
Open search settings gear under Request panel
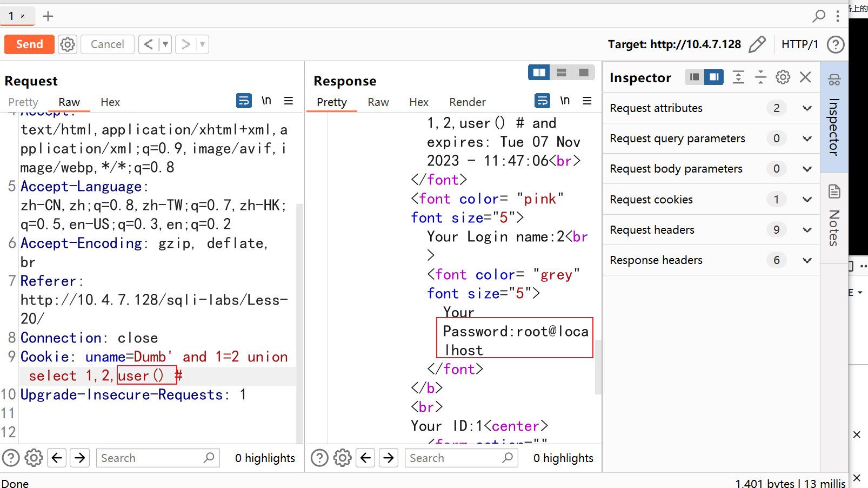click(34, 458)
